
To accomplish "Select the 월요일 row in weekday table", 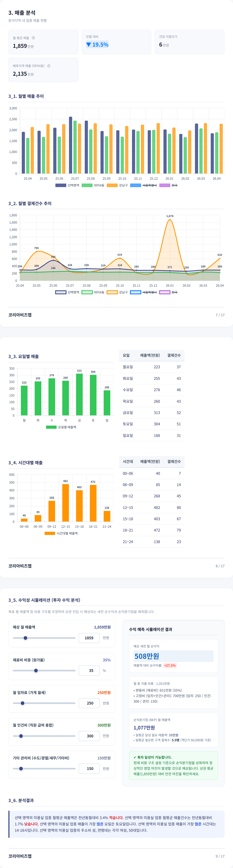I will pyautogui.click(x=152, y=367).
